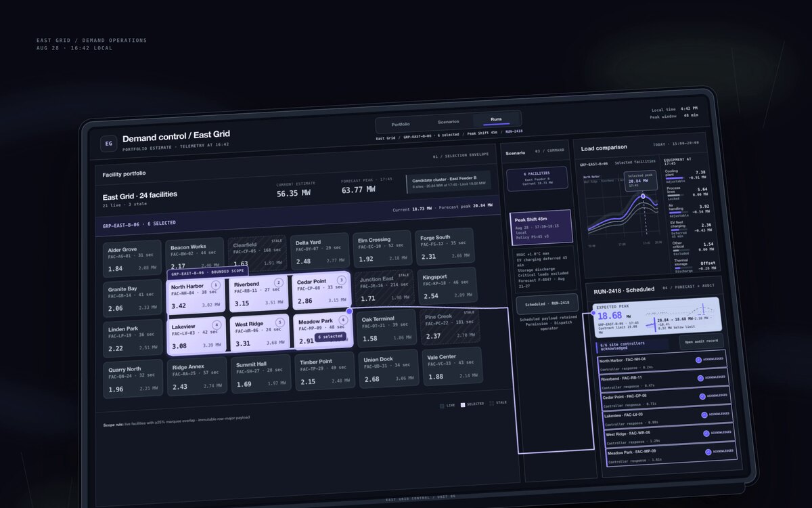812x508 pixels.
Task: Select the Quarry North facility card
Action: 134,379
